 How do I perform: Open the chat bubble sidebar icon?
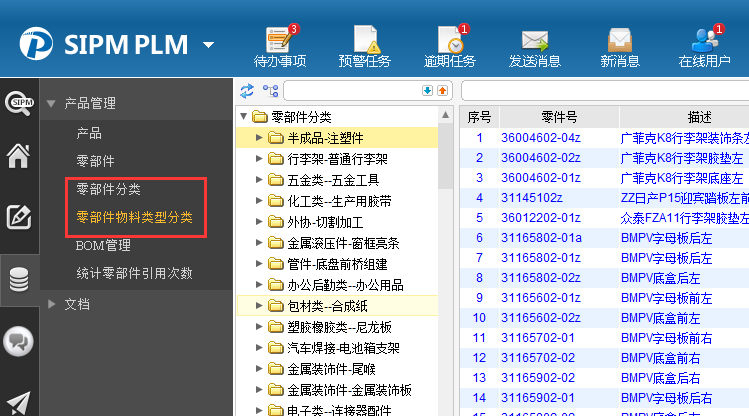click(x=18, y=341)
